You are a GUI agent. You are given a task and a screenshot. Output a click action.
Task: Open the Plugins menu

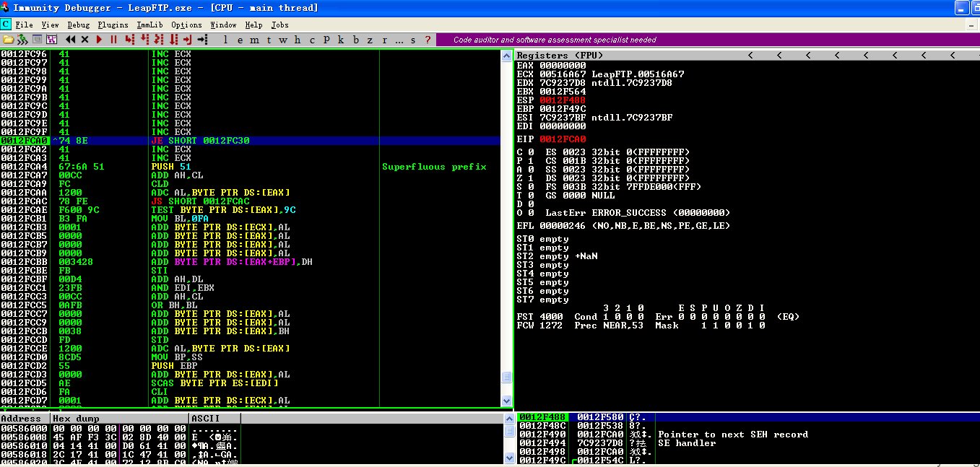113,25
